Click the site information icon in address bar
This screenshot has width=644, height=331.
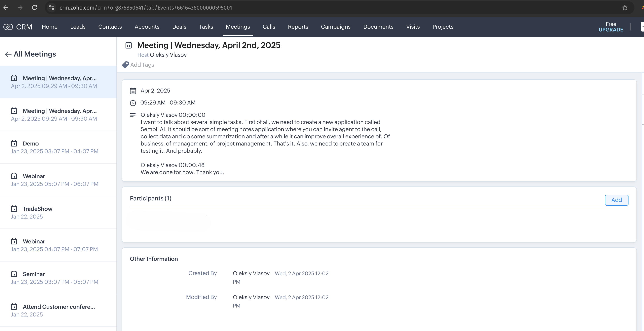point(52,8)
